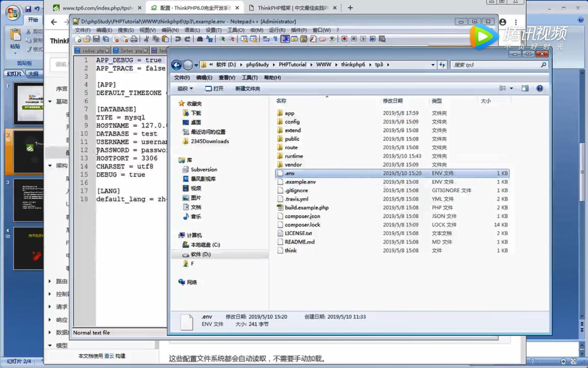Image resolution: width=588 pixels, height=368 pixels.
Task: Open recent locations dropdown next to forward button
Action: (x=196, y=65)
